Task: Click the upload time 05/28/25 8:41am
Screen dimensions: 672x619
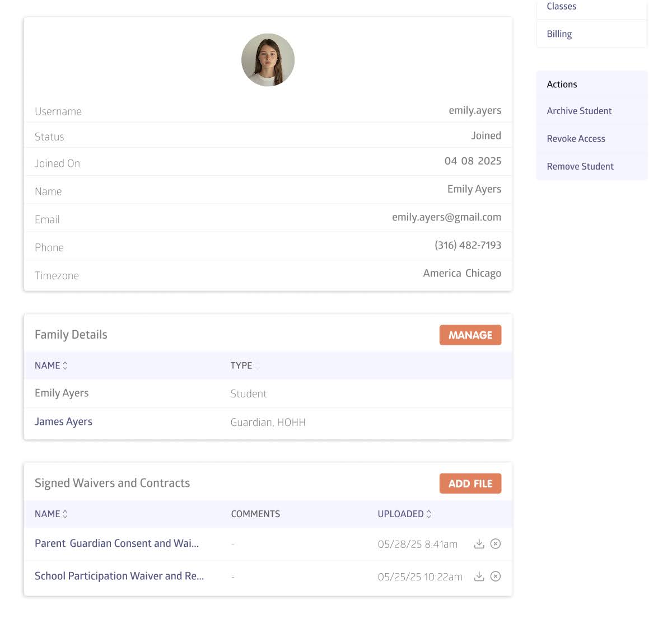Action: [x=417, y=544]
